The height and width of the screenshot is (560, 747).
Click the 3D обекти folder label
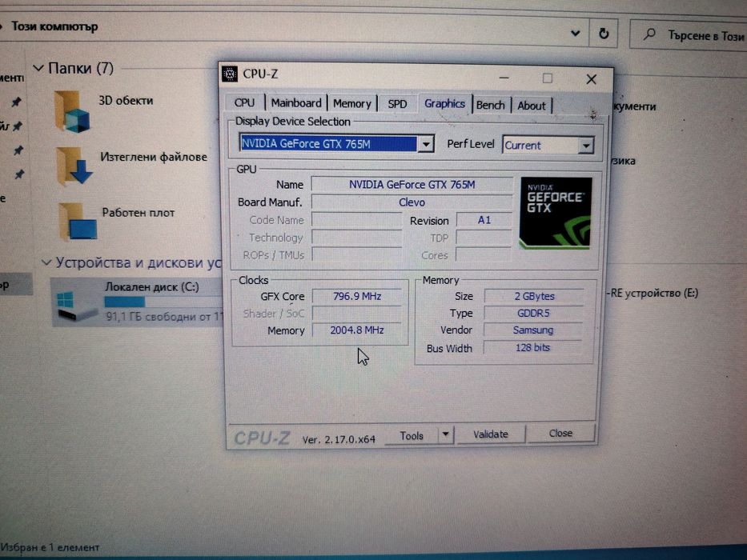click(x=126, y=101)
